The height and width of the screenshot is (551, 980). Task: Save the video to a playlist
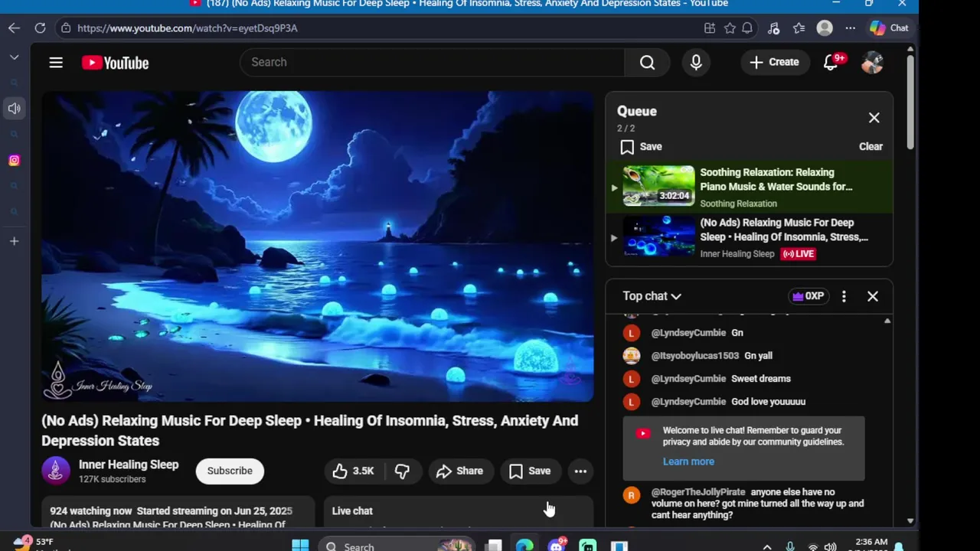tap(530, 471)
